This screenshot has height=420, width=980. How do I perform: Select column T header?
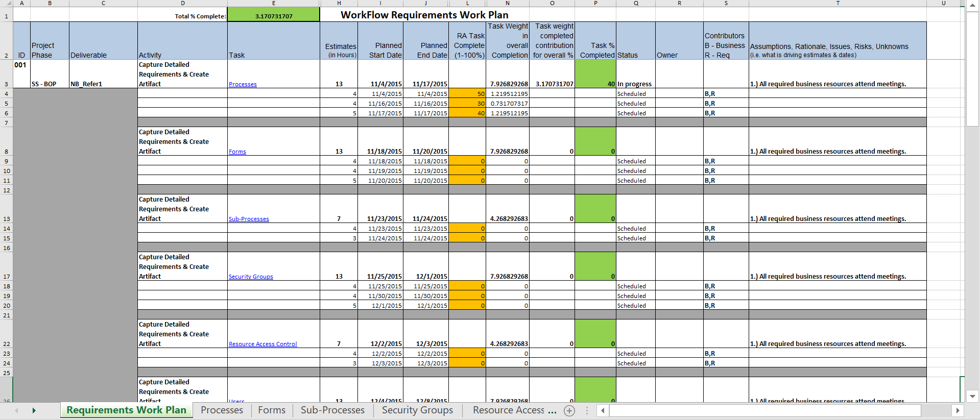(x=838, y=3)
